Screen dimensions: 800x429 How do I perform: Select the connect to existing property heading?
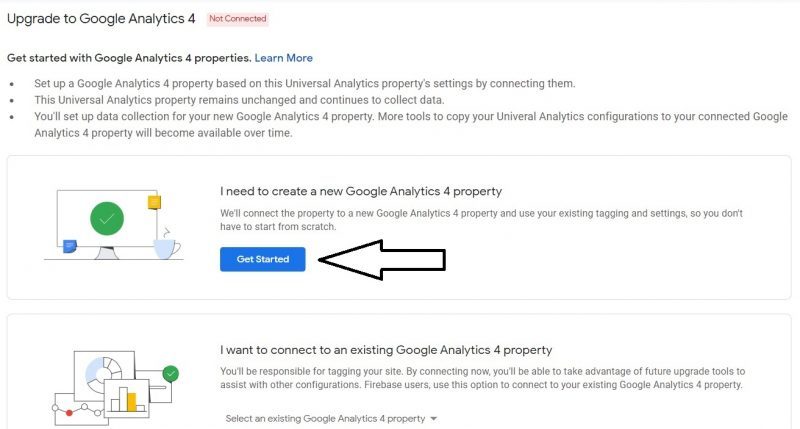386,350
